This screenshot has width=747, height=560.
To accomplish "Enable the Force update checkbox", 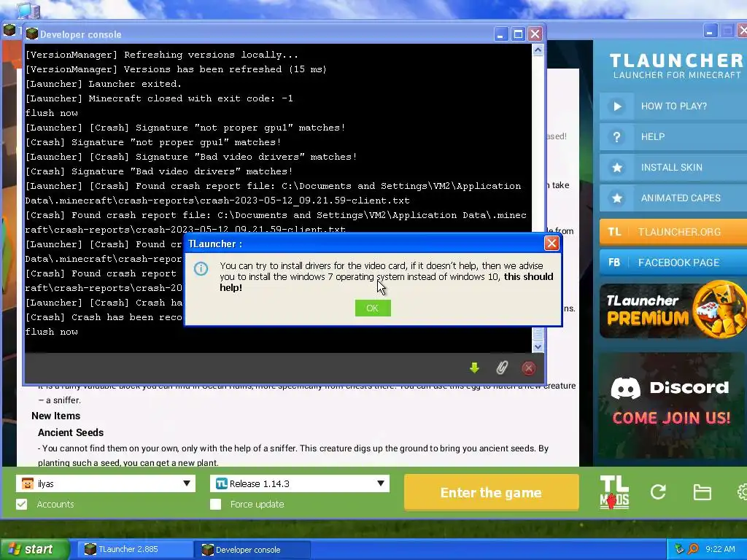I will click(215, 505).
